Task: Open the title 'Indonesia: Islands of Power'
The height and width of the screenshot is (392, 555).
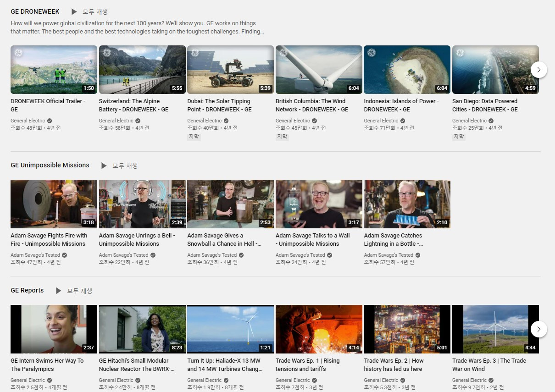Action: 401,105
